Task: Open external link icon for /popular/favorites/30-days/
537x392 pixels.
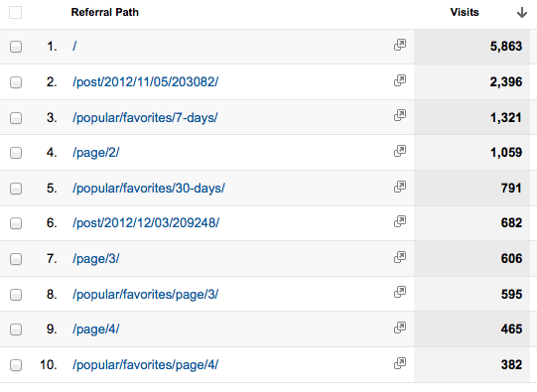Action: tap(400, 187)
